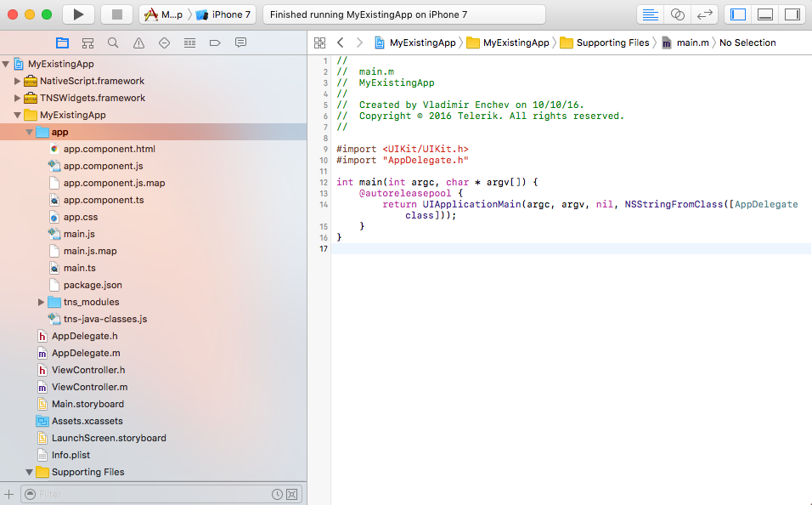Open the Find navigator
Image resolution: width=812 pixels, height=505 pixels.
111,42
